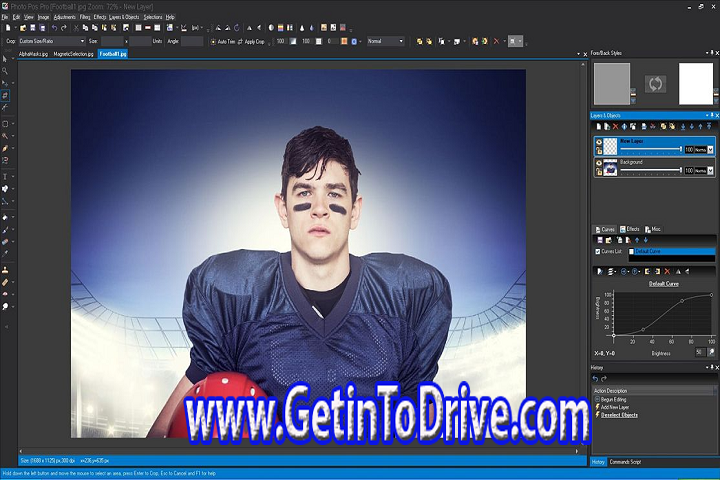Check the Default Curve checkbox

click(x=631, y=251)
